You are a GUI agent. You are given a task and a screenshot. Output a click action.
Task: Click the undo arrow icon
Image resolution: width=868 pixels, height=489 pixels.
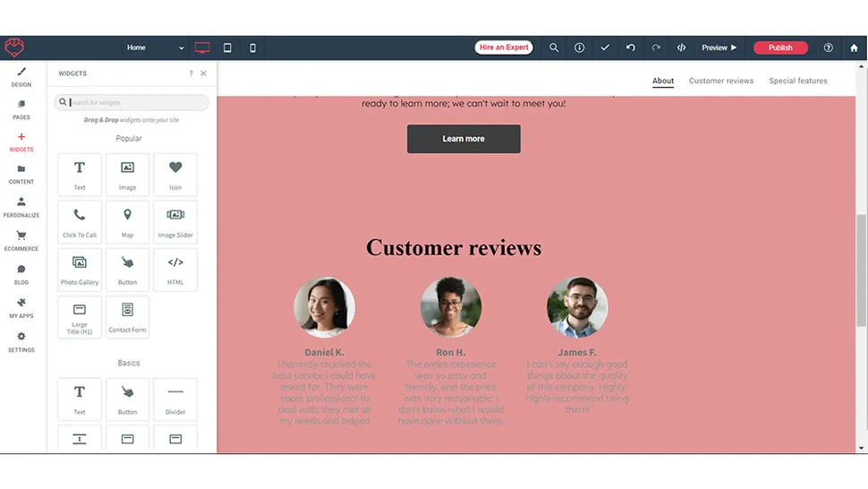[630, 47]
